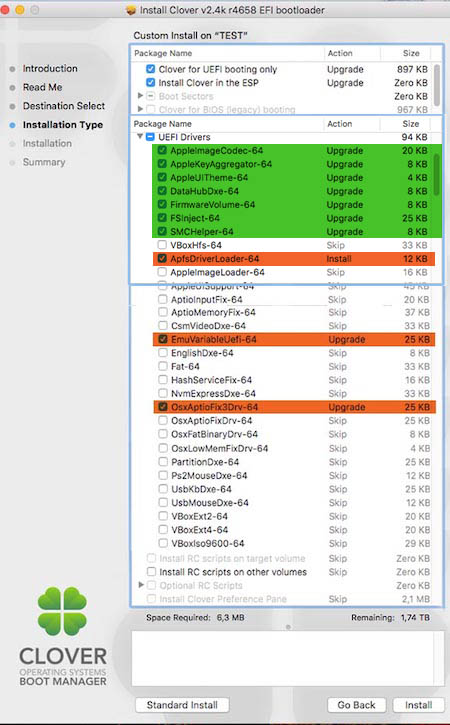
Task: Collapse the UEFI Drivers group
Action: pyautogui.click(x=140, y=137)
